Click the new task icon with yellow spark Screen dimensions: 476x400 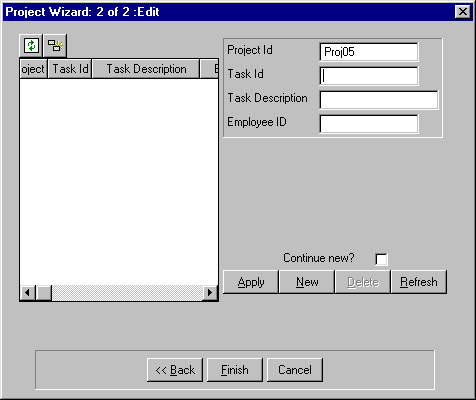click(x=55, y=45)
